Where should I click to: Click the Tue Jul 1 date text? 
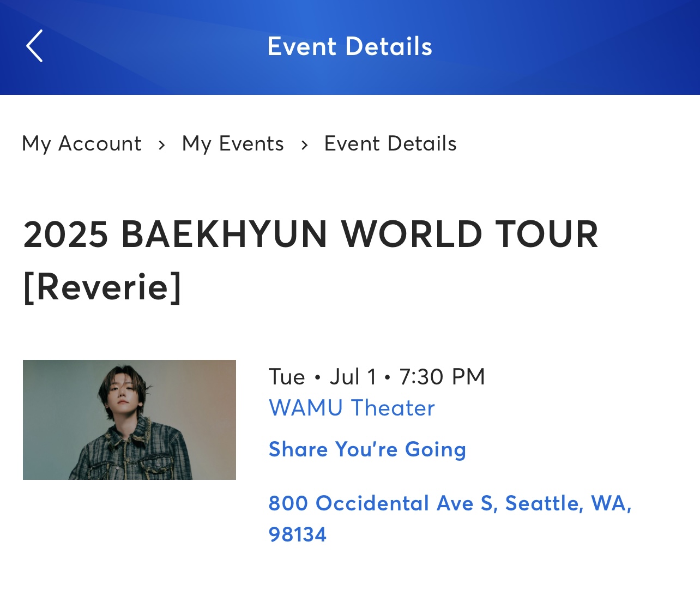coord(323,377)
